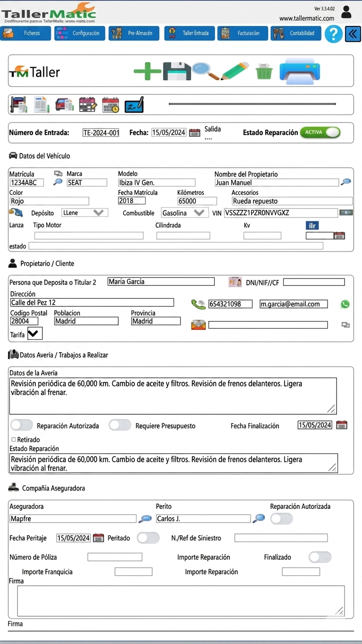Toggle Estado Reparación ACTIVA switch

(320, 132)
